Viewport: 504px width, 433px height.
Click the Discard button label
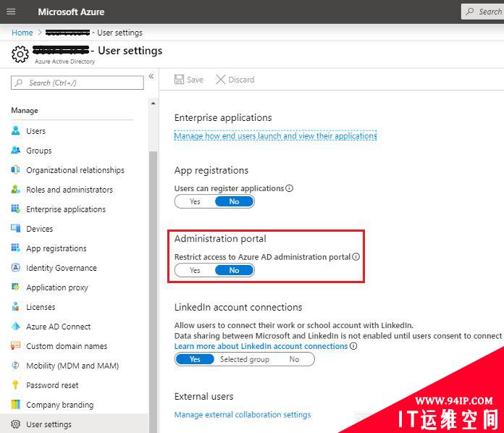point(241,80)
